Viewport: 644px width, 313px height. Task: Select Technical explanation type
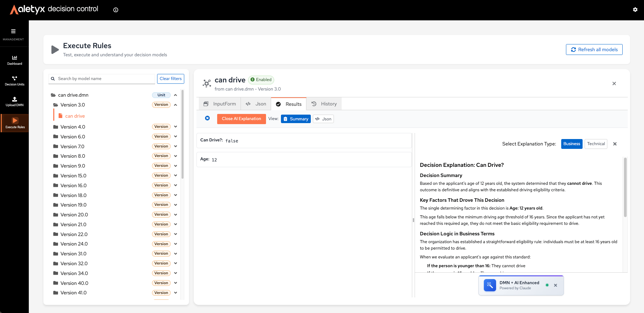[596, 144]
